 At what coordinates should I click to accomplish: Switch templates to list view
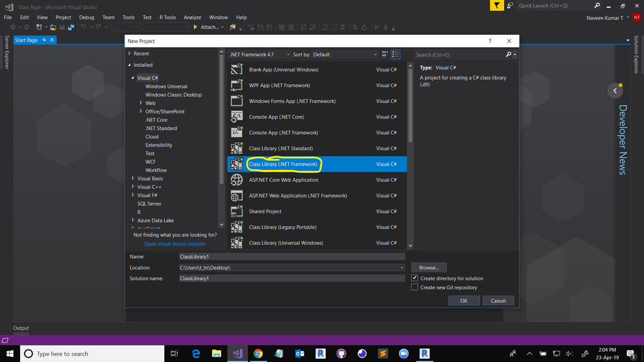(x=396, y=54)
